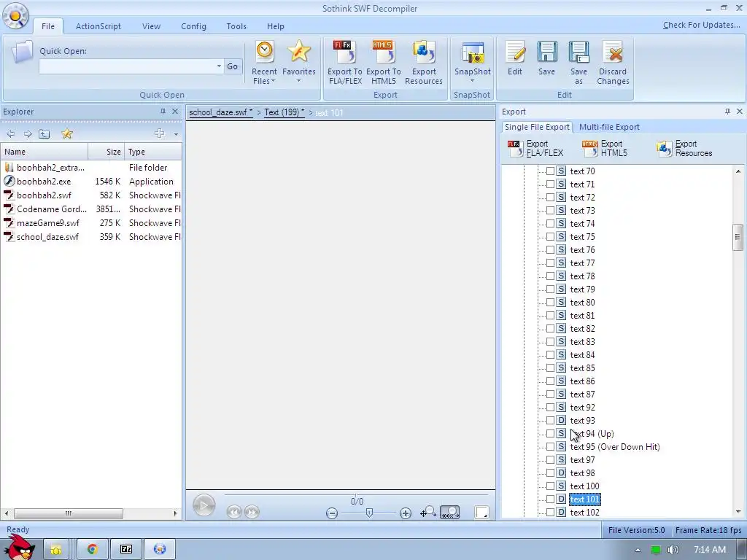Click the Sothink application orb button
747x560 pixels.
click(15, 16)
